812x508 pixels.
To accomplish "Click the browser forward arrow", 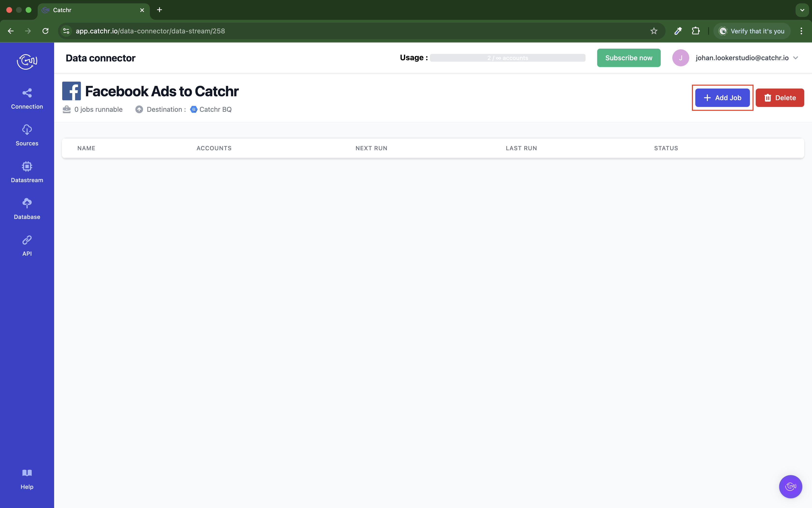I will click(x=28, y=31).
